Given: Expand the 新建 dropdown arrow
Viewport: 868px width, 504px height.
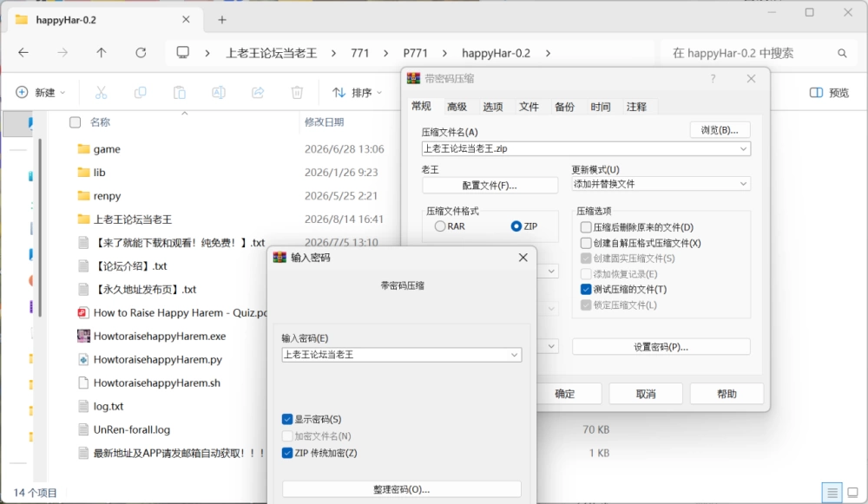Looking at the screenshot, I should tap(62, 93).
